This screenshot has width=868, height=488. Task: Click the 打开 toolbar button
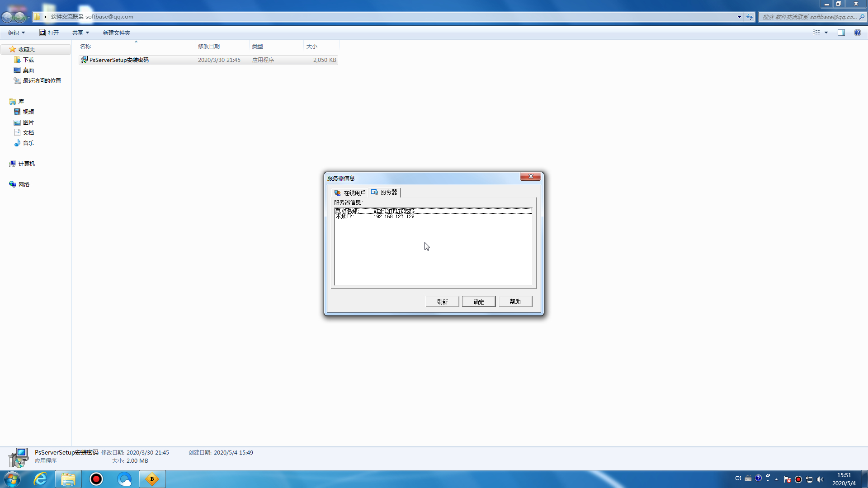pyautogui.click(x=49, y=33)
